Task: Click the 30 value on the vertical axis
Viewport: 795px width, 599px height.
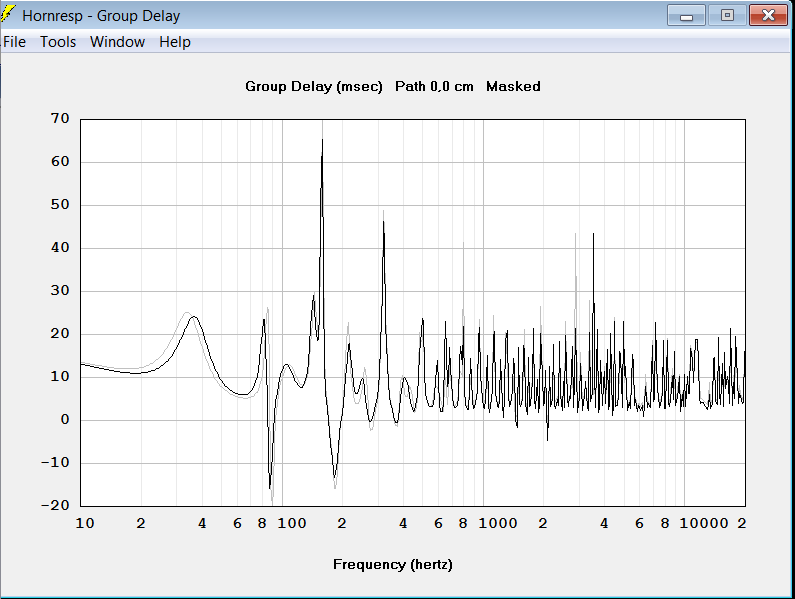Action: (x=60, y=291)
